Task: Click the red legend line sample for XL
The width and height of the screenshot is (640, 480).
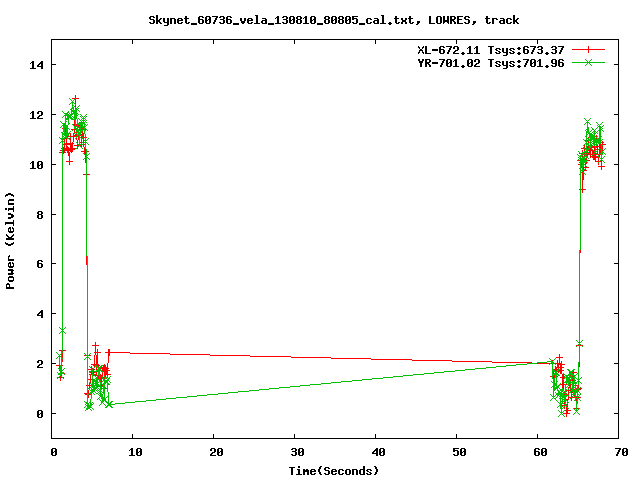Action: tap(588, 50)
